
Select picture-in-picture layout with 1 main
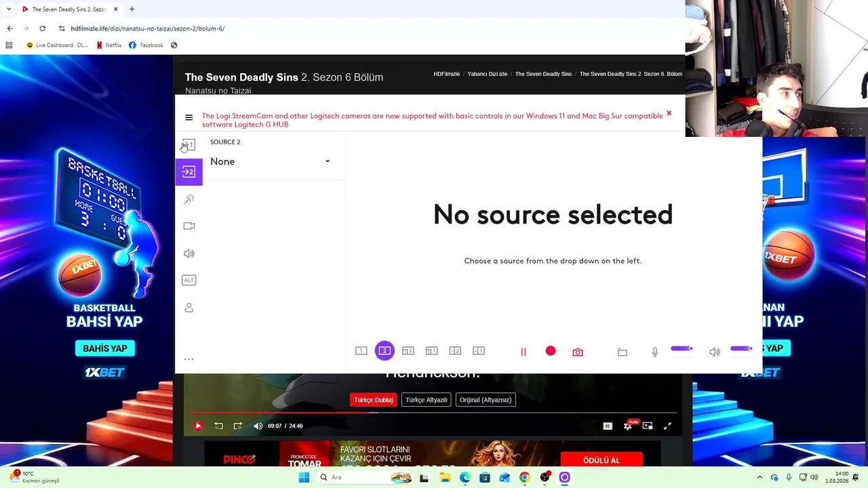[432, 350]
